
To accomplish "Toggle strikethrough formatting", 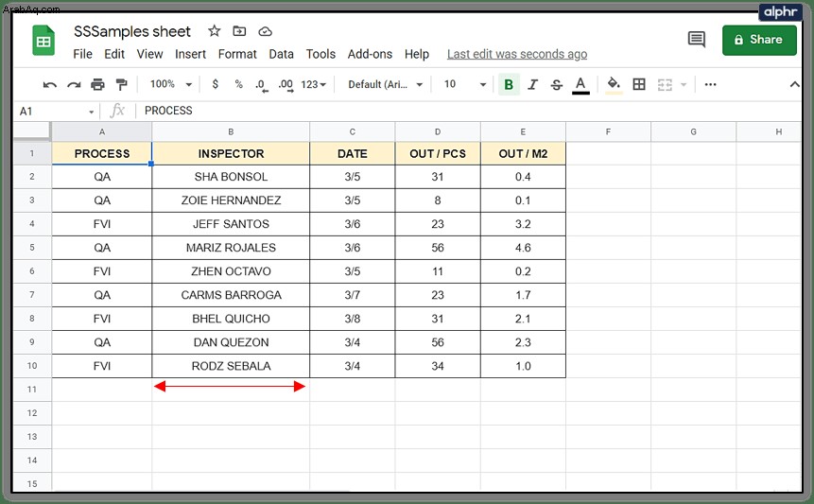I will (557, 84).
